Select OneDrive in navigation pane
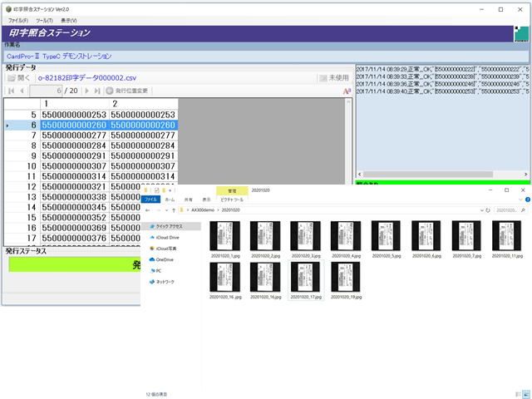 [161, 260]
